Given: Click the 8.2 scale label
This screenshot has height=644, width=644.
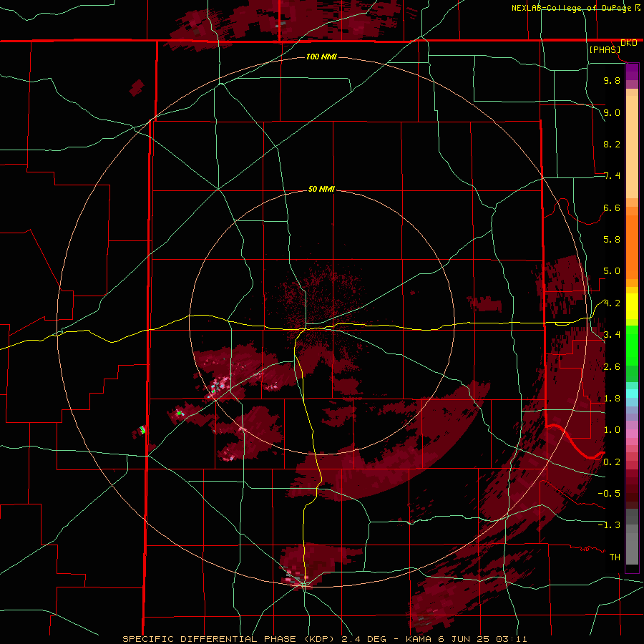Looking at the screenshot, I should [612, 144].
